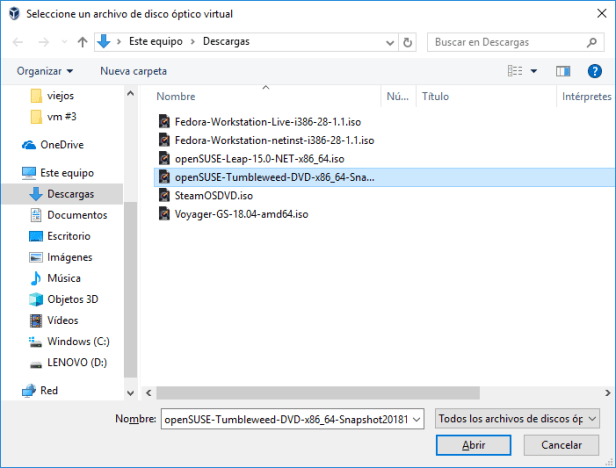Click the Abrir button
The image size is (616, 468).
pyautogui.click(x=473, y=444)
